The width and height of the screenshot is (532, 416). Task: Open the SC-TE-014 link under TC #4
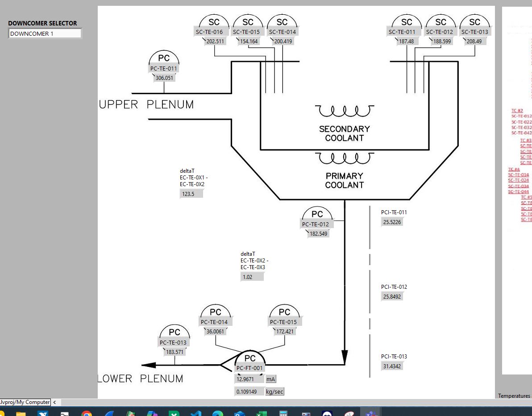click(518, 175)
